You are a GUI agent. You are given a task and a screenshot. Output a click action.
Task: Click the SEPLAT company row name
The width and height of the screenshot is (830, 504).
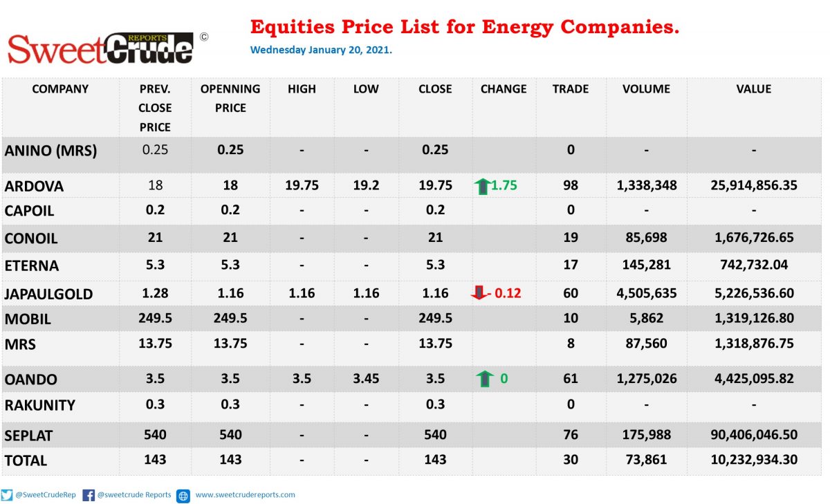click(x=28, y=436)
